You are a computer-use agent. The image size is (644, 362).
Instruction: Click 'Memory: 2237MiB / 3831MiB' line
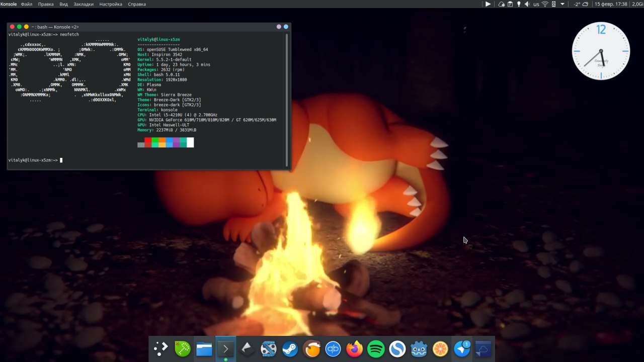(167, 130)
